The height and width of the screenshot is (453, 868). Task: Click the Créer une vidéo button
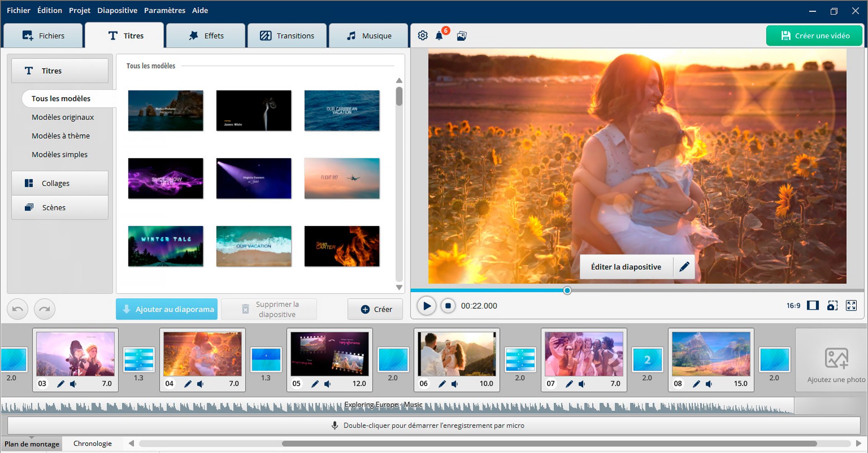coord(814,35)
